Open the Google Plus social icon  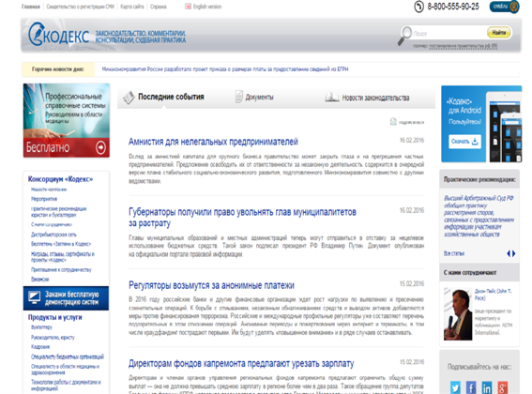503,387
